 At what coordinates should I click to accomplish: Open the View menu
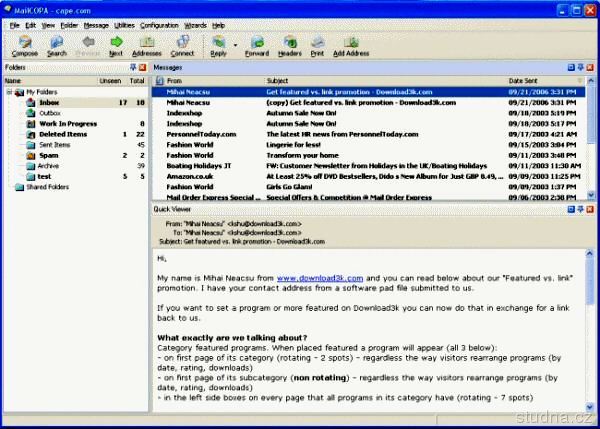(48, 26)
